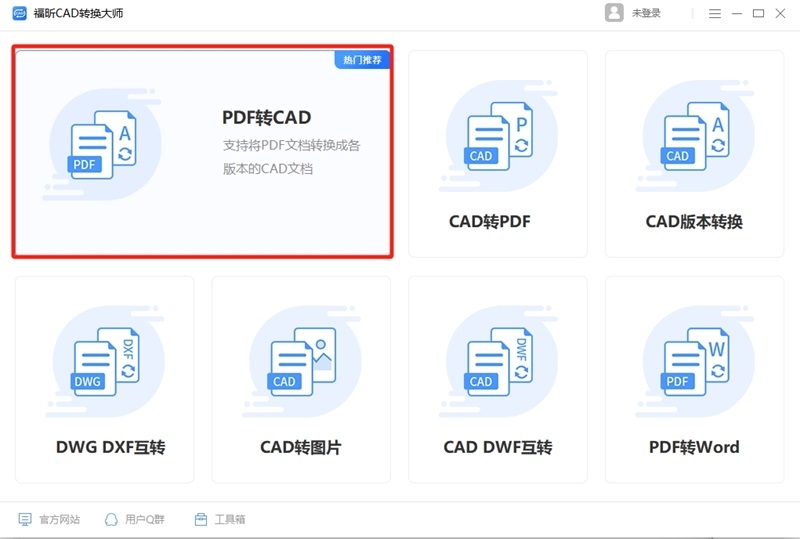This screenshot has height=539, width=800.
Task: Click the 福昕CAD转换大师 app logo
Action: pyautogui.click(x=19, y=13)
